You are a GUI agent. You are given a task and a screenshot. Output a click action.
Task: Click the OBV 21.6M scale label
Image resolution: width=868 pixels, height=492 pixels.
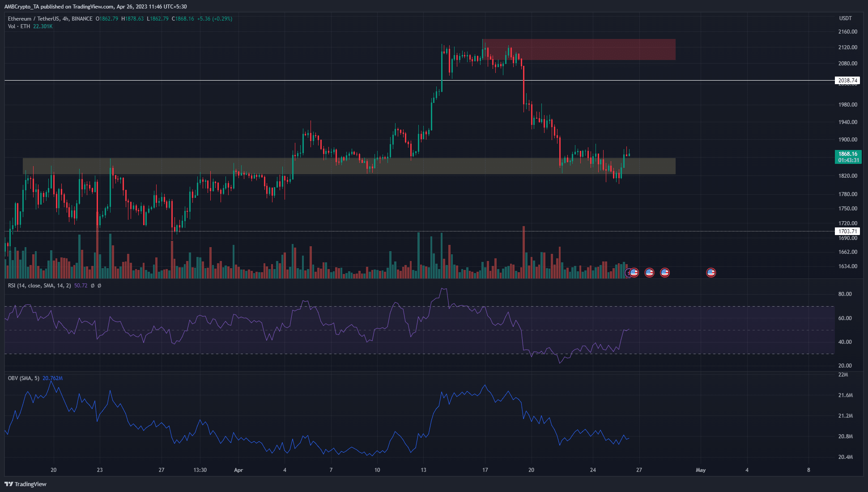pos(846,395)
